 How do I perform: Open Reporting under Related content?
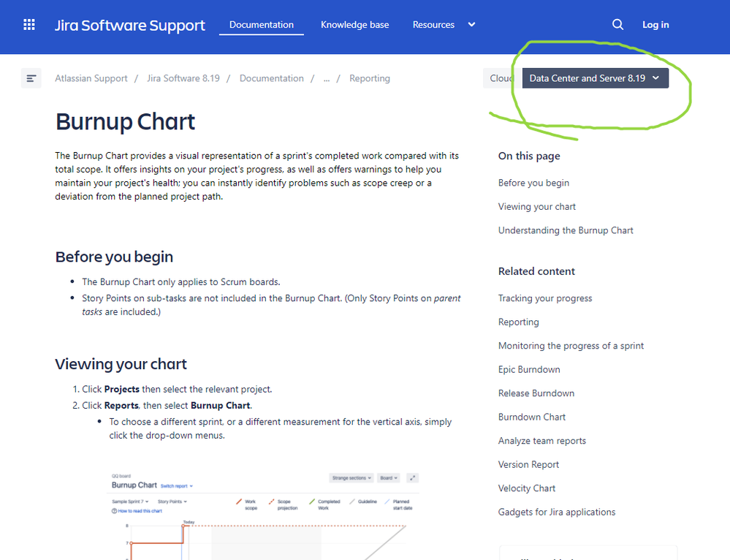point(519,322)
